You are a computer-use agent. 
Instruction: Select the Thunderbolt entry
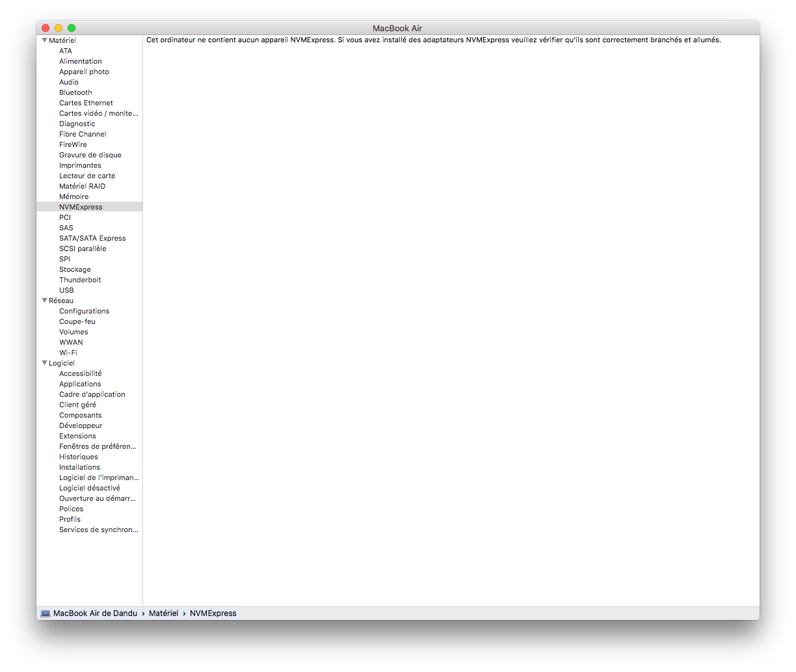point(80,280)
